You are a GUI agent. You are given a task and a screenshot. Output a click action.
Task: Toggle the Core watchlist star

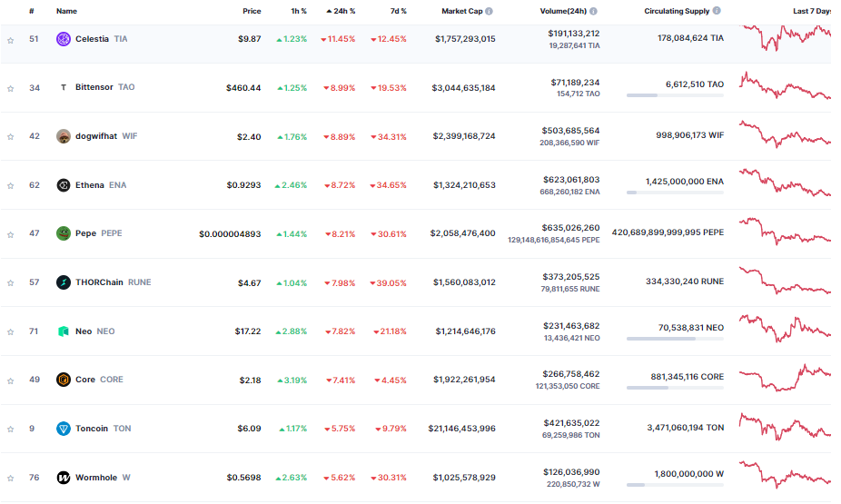10,380
